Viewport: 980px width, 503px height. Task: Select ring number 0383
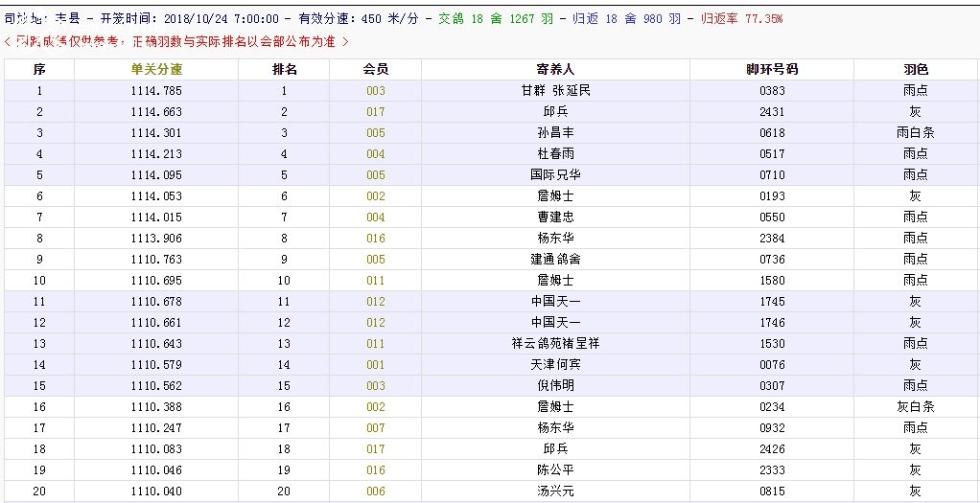(x=771, y=91)
